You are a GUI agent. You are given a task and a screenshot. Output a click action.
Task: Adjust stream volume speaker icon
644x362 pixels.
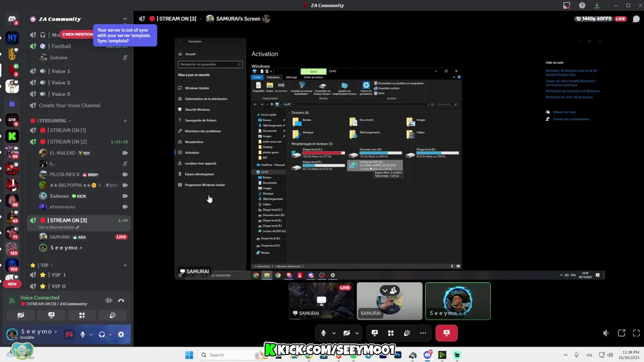pyautogui.click(x=606, y=333)
